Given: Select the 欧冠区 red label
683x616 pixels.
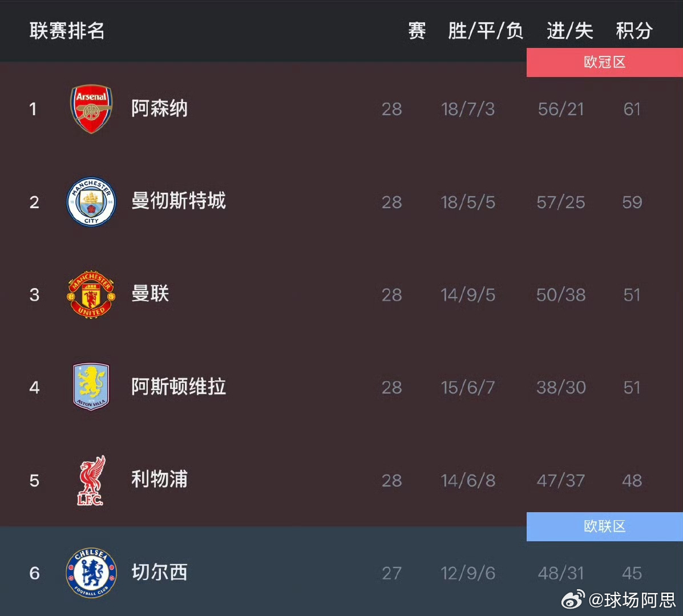Looking at the screenshot, I should tap(605, 62).
